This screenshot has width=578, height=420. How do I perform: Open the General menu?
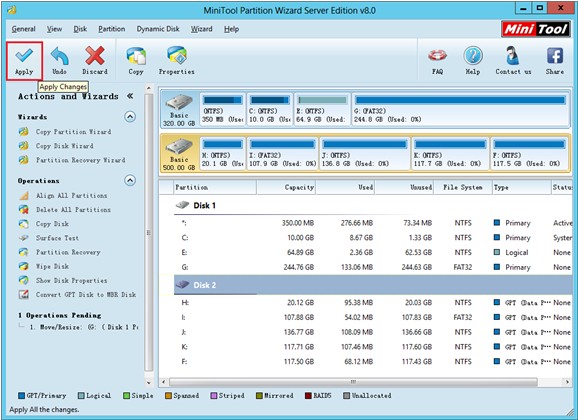tap(24, 29)
